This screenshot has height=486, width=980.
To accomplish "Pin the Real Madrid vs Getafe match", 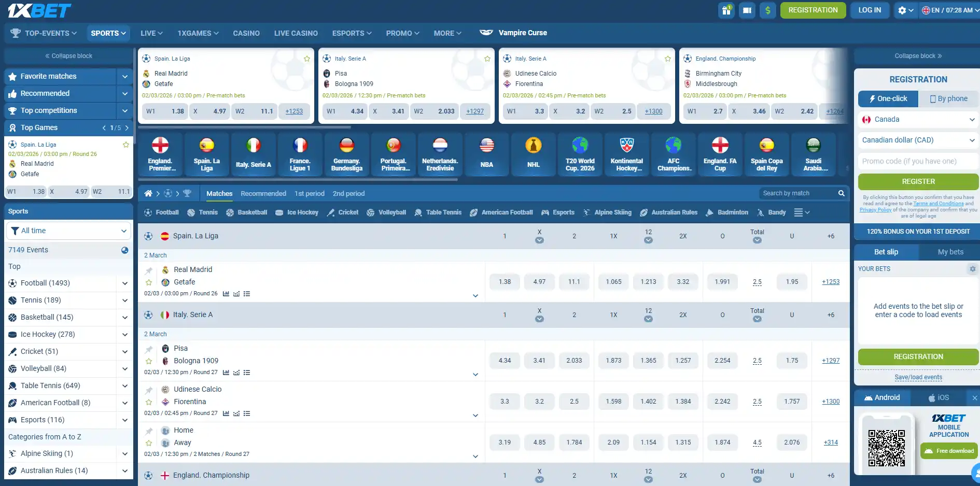I will tap(149, 270).
